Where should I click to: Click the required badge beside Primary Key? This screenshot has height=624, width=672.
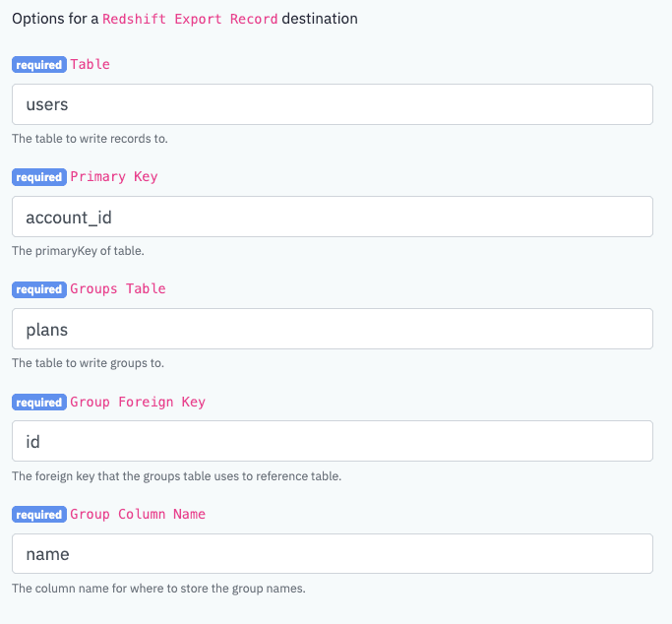(x=39, y=177)
